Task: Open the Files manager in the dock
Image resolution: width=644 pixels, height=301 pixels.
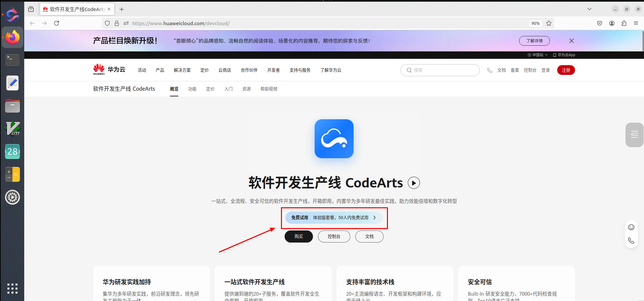Action: [12, 106]
